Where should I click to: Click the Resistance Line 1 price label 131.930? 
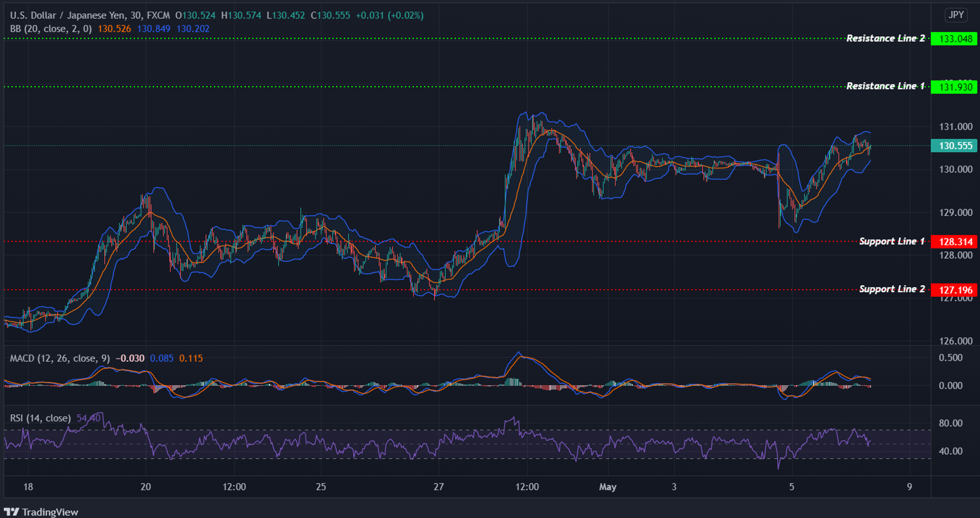click(954, 87)
